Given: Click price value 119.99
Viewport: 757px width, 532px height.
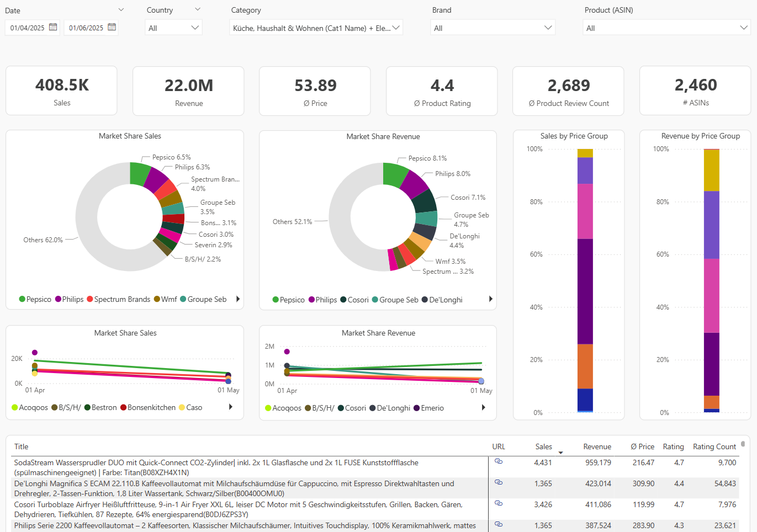Looking at the screenshot, I should pyautogui.click(x=643, y=504).
